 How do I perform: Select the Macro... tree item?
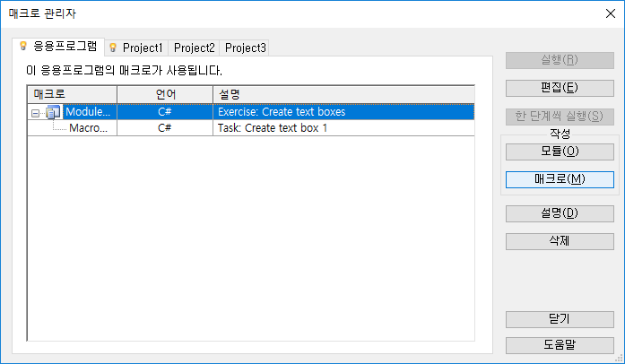[88, 128]
